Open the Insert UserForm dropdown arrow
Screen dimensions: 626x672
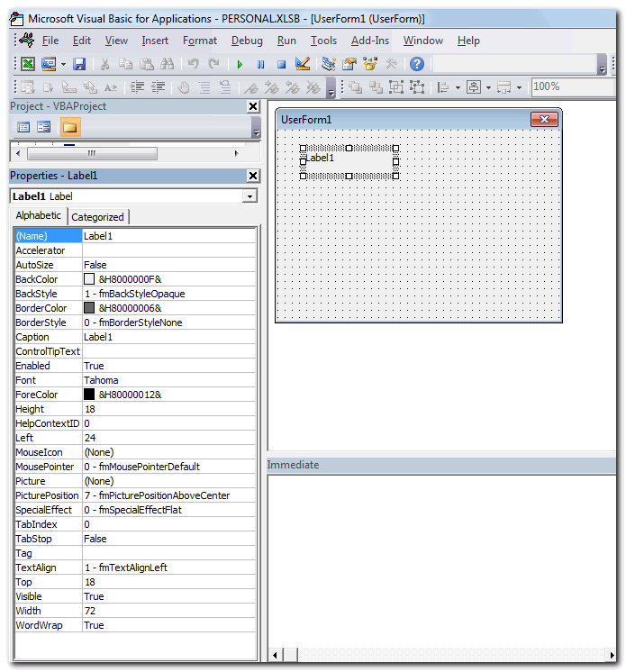coord(63,65)
